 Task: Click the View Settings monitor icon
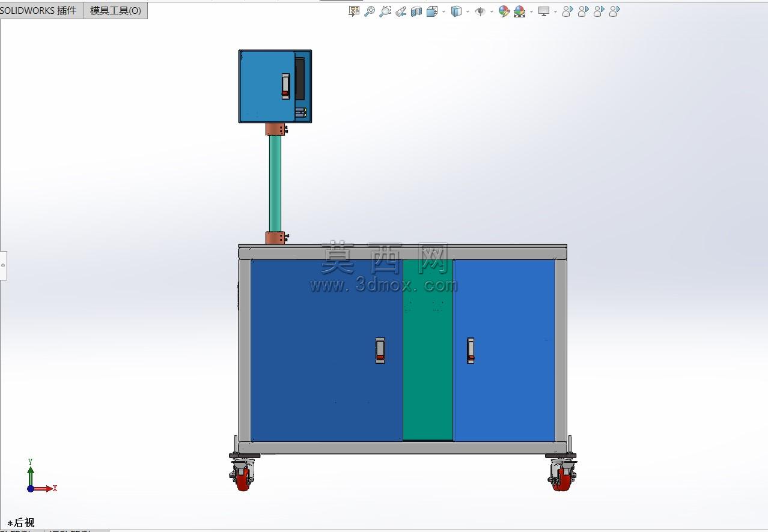click(544, 11)
